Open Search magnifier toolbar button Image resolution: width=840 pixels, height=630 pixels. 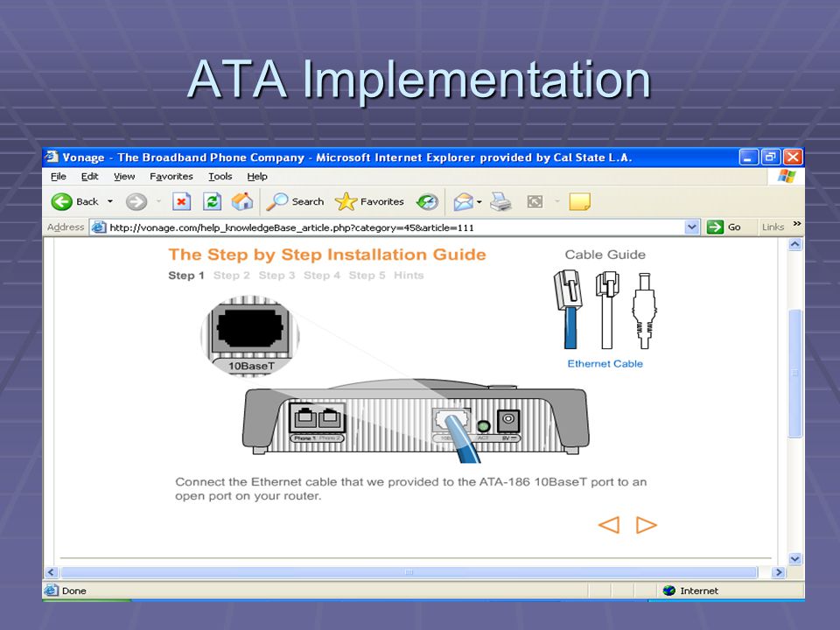coord(295,202)
